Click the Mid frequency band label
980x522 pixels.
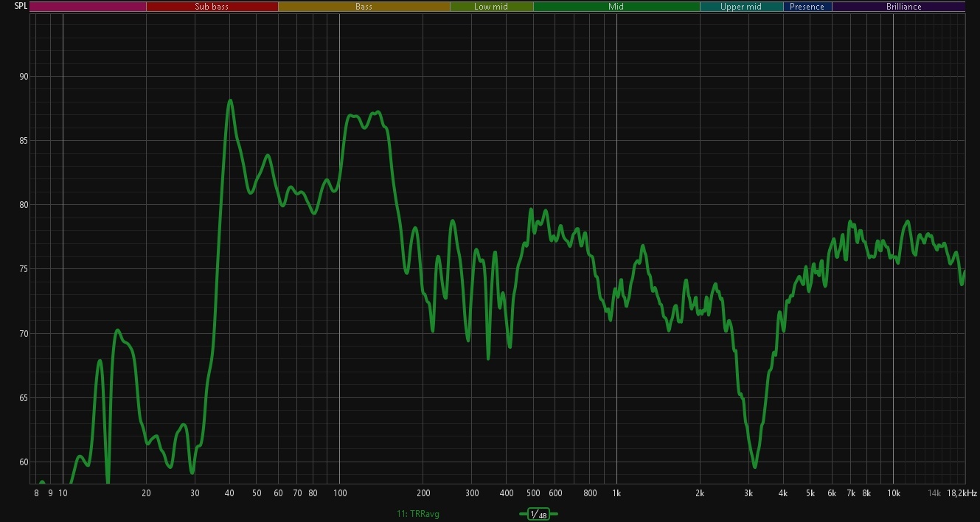tap(616, 7)
